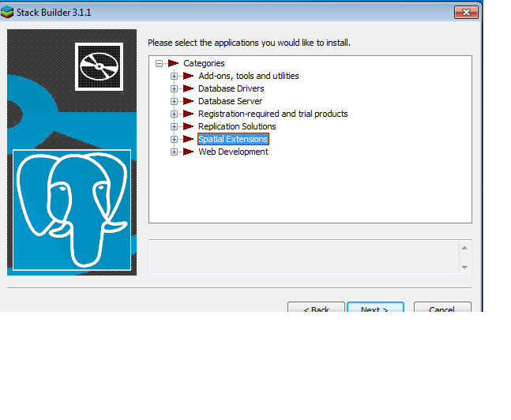
Task: Click the Database Drivers flag icon
Action: point(188,88)
